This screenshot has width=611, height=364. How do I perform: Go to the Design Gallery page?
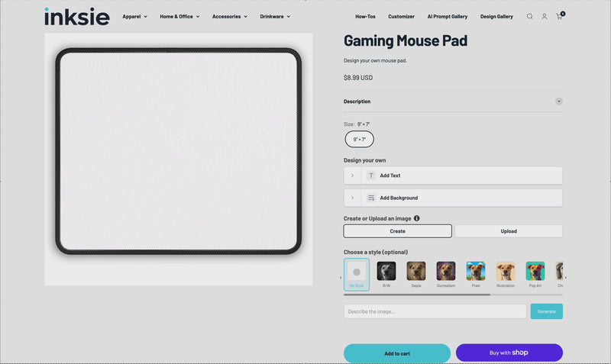pyautogui.click(x=496, y=16)
